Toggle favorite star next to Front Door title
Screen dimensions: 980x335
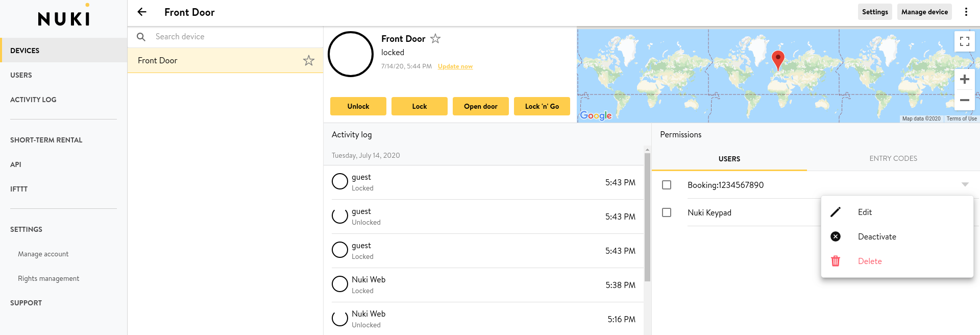pyautogui.click(x=435, y=38)
